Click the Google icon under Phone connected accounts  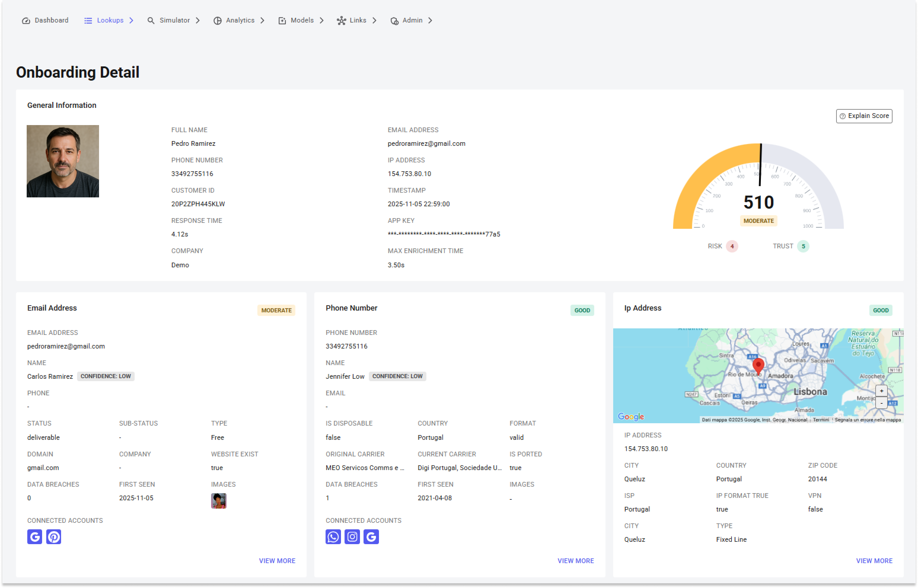pos(371,537)
